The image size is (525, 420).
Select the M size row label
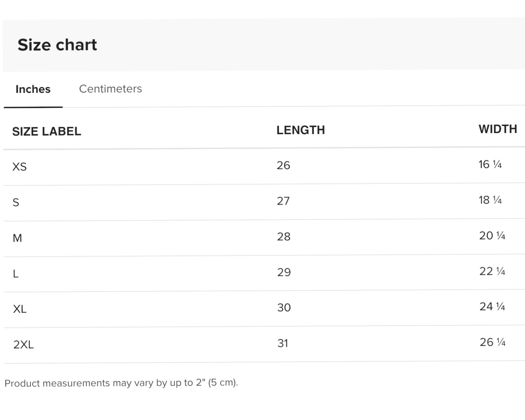click(17, 238)
